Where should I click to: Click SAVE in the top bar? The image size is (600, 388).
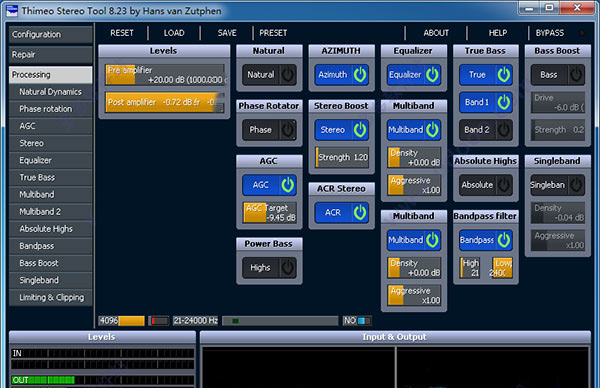227,33
